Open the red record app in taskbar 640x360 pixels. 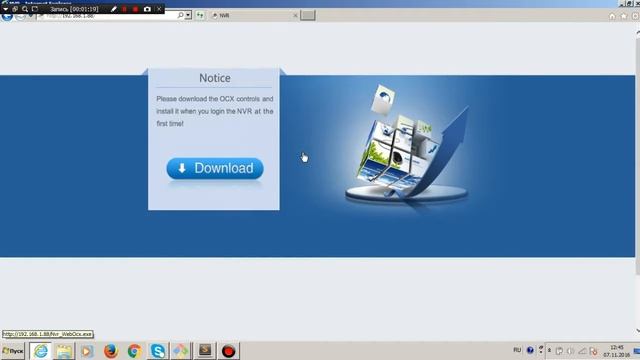[229, 351]
